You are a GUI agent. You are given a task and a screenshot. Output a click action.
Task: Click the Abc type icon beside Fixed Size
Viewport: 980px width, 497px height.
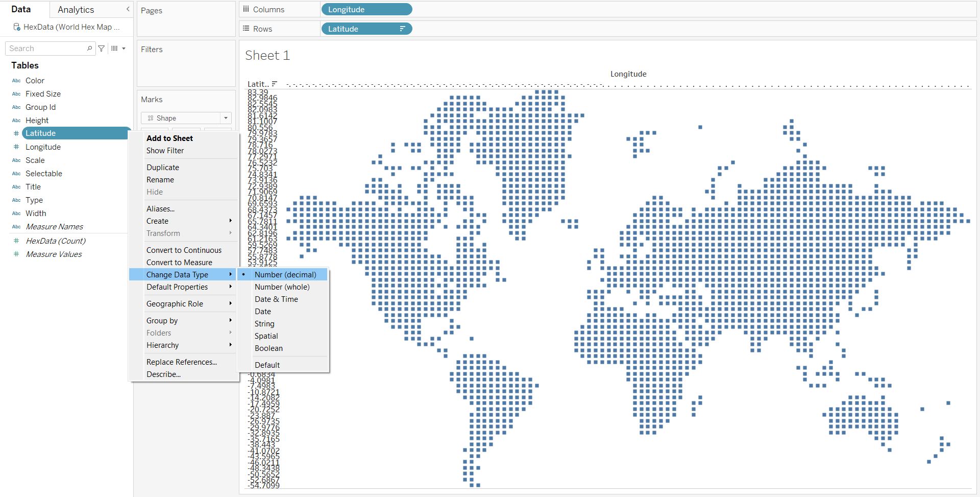(16, 94)
